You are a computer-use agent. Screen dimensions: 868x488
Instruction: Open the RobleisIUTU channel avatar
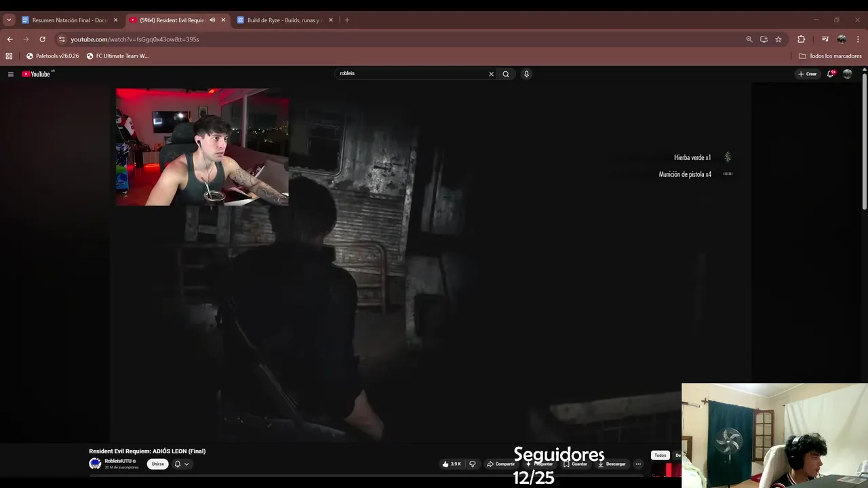click(x=95, y=464)
